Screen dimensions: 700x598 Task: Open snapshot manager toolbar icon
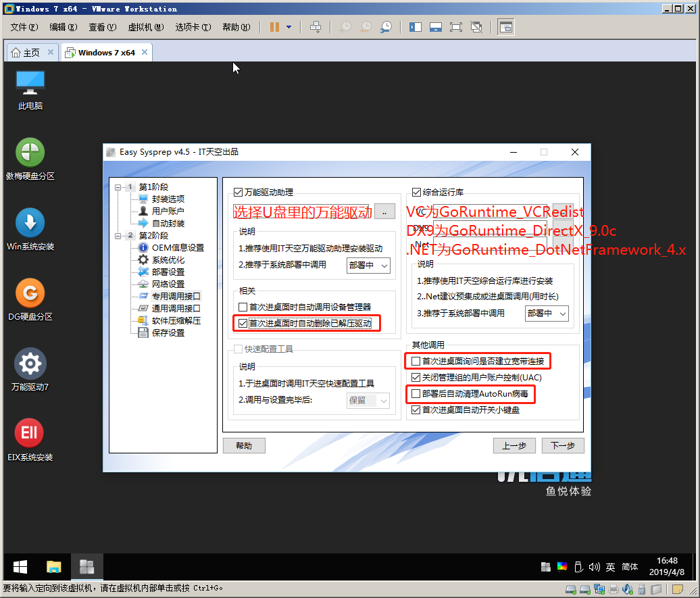386,27
